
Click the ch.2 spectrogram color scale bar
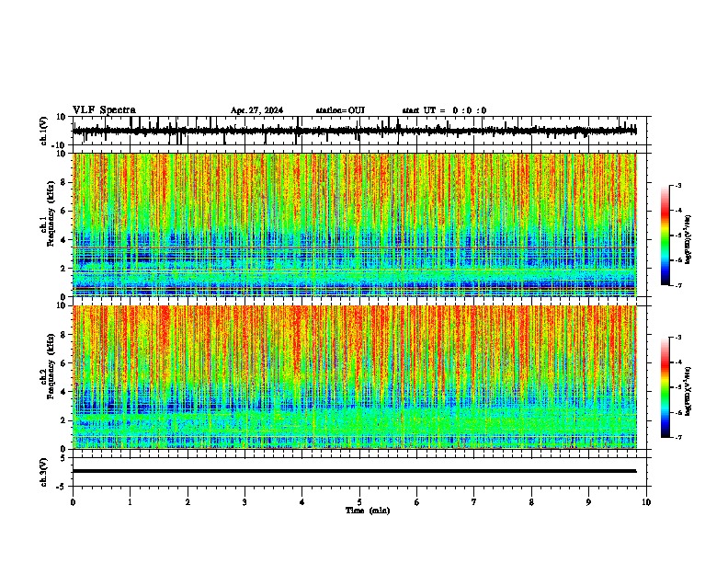pos(665,387)
